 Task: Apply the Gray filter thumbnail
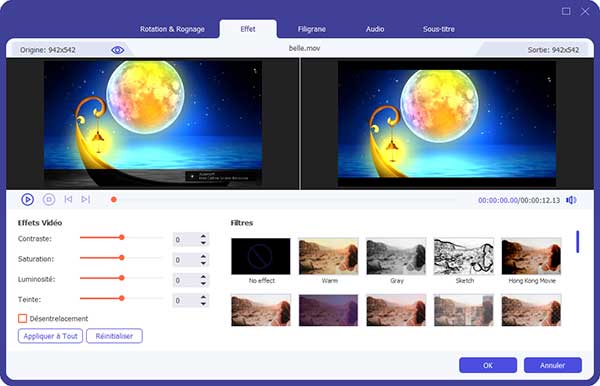pyautogui.click(x=396, y=256)
